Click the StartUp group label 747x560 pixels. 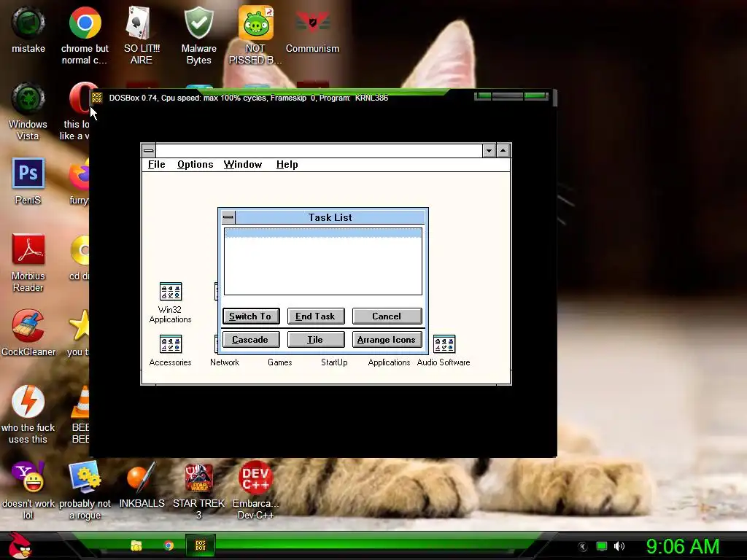tap(334, 362)
